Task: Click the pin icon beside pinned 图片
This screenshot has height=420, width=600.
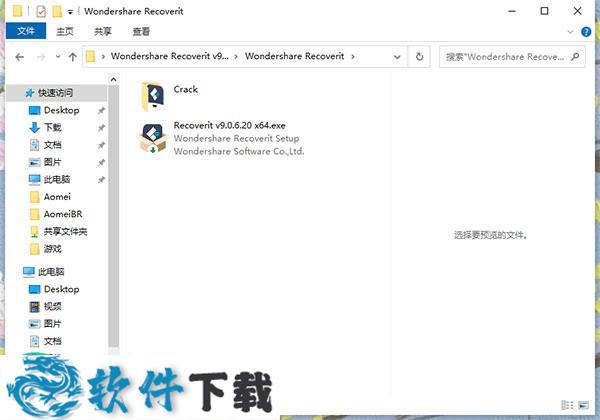Action: 101,163
